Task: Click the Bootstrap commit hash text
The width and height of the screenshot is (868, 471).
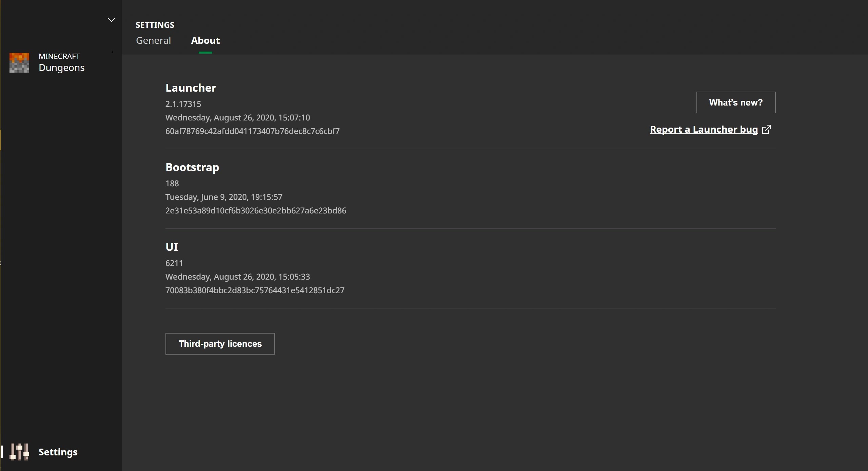Action: pos(256,211)
